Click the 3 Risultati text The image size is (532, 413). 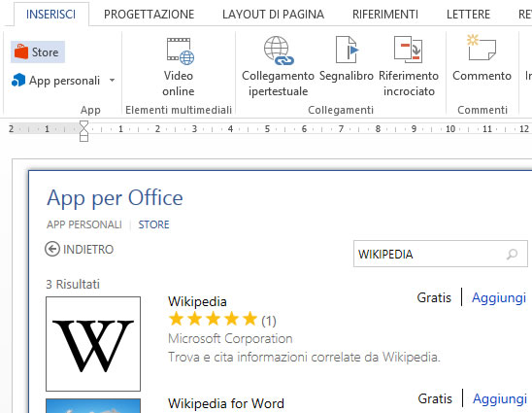point(73,284)
